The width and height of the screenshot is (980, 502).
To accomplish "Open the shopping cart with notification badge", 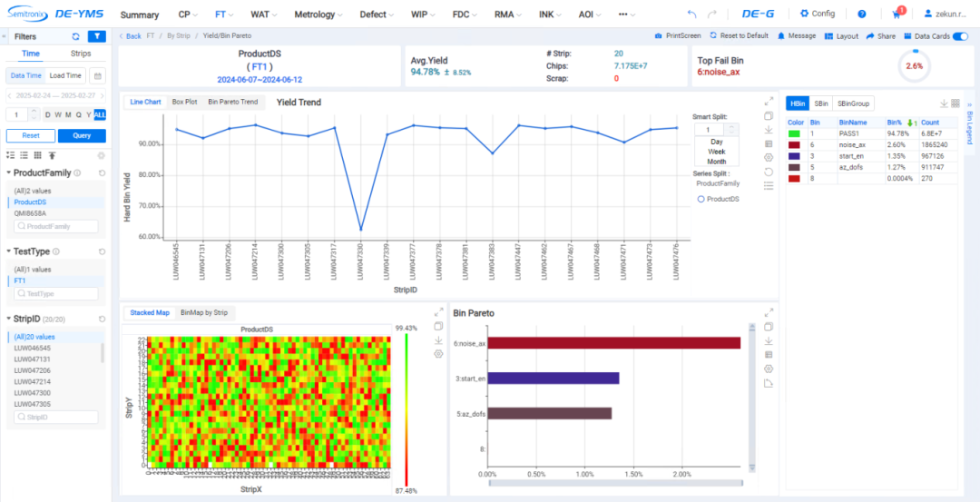I will [897, 15].
